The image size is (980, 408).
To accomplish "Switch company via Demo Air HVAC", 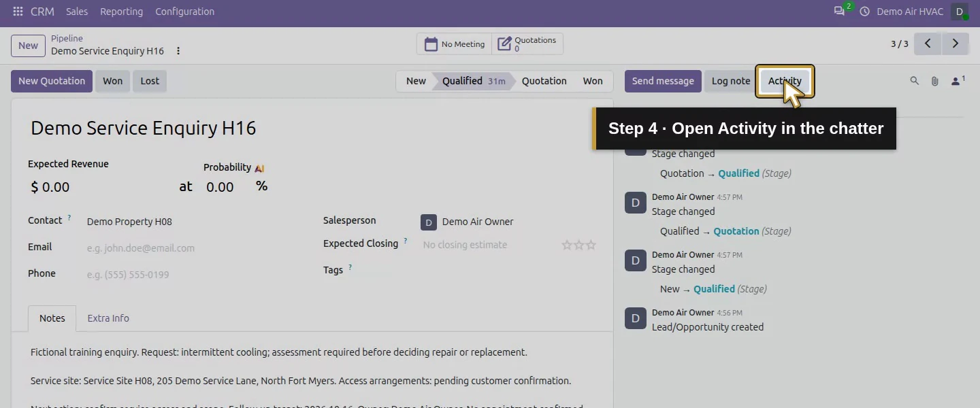I will click(x=910, y=12).
